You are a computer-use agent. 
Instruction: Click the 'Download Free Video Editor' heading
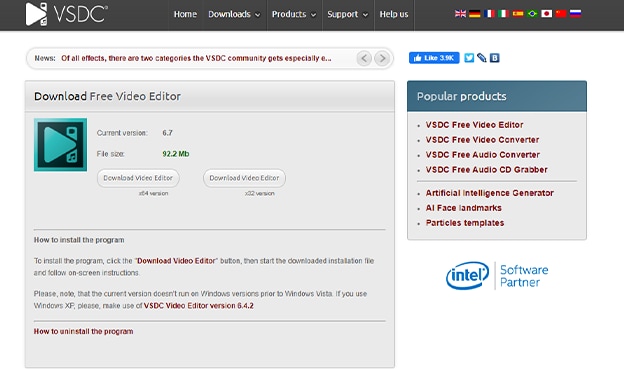click(107, 96)
